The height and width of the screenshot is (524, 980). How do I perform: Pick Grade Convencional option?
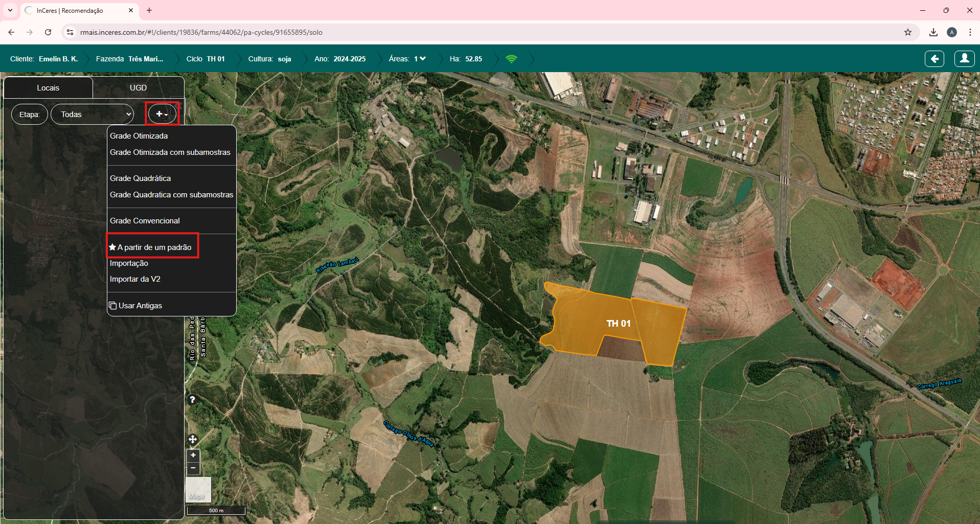point(145,221)
